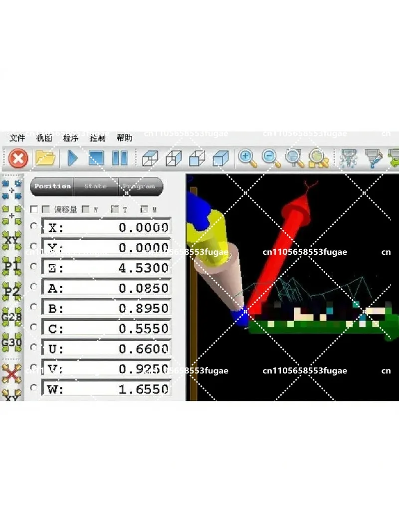Click the U position field showing 0.6600
Screen dimensions: 399x532
[x=106, y=349]
